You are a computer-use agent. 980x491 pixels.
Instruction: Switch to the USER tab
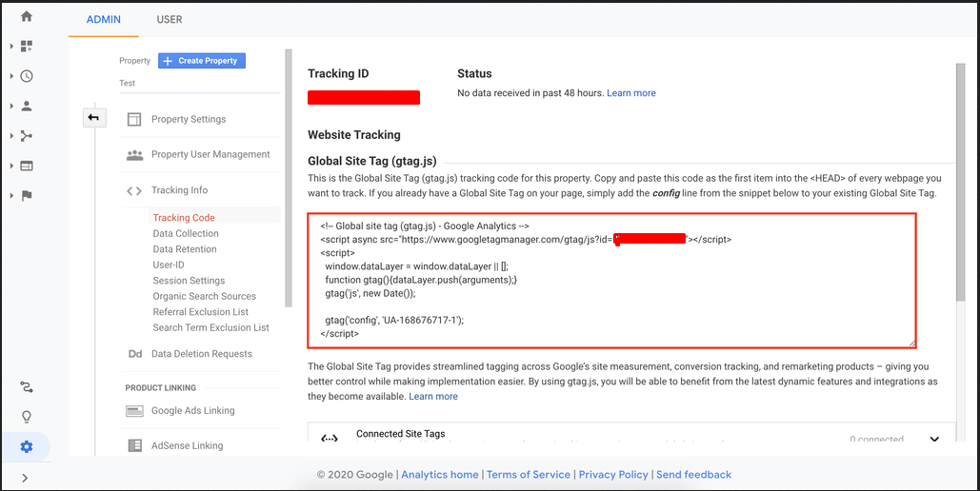coord(169,19)
